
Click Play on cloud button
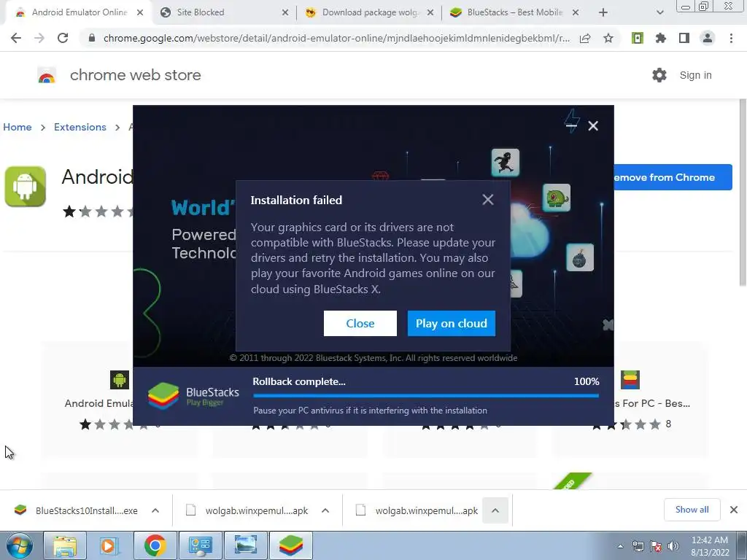(451, 323)
